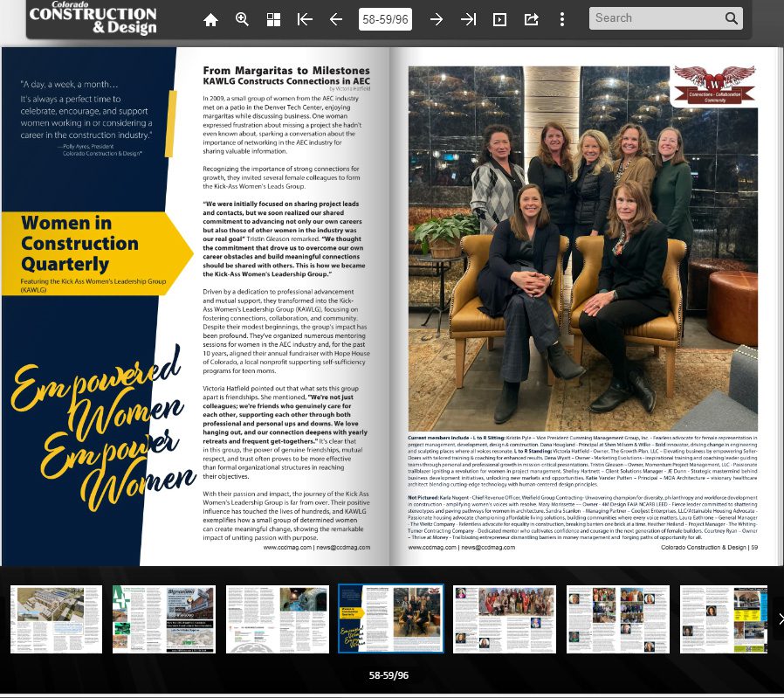784x698 pixels.
Task: Click the winged KAWLG logo on photo
Action: click(x=714, y=85)
